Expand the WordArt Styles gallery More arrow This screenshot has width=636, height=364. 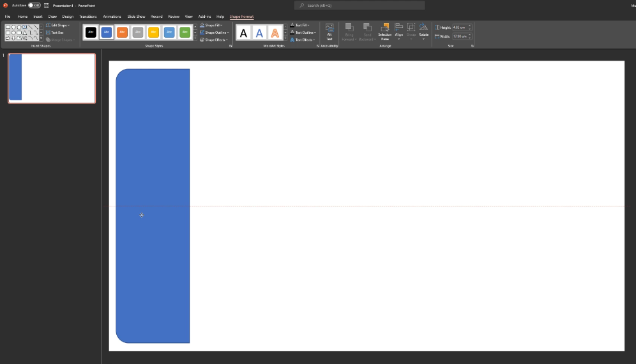coord(285,38)
